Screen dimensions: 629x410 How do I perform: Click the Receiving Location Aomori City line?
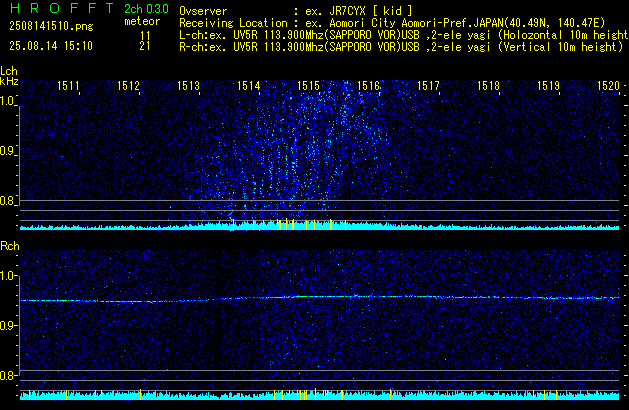click(392, 23)
